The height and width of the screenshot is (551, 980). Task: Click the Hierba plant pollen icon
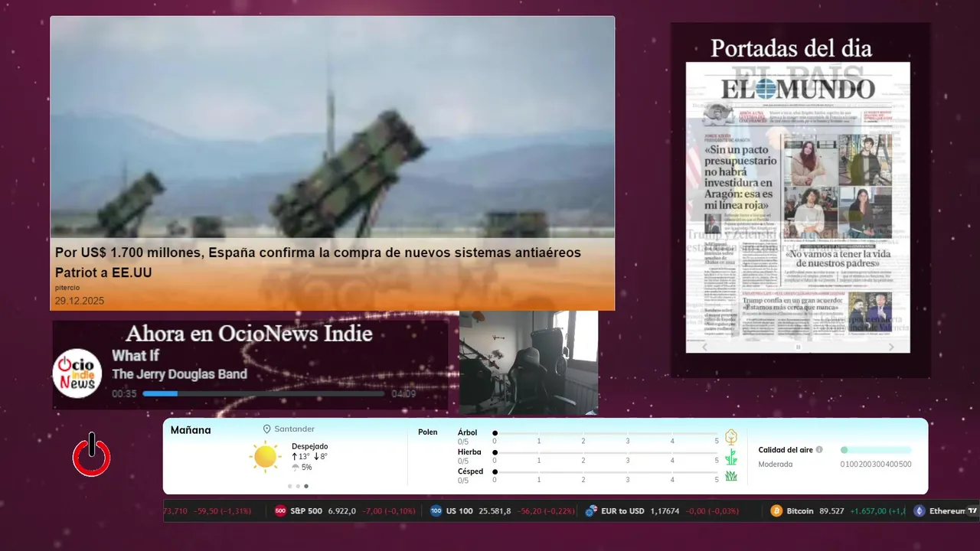pos(731,457)
